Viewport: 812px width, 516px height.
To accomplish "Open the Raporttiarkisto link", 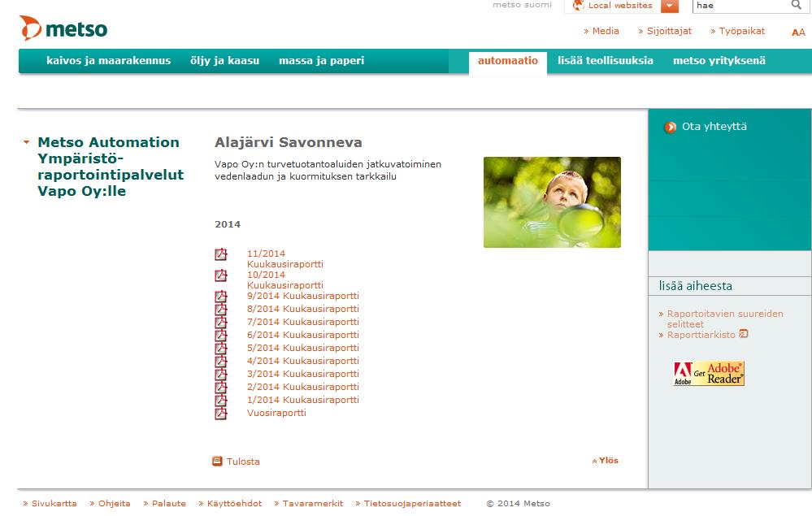I will tap(701, 335).
